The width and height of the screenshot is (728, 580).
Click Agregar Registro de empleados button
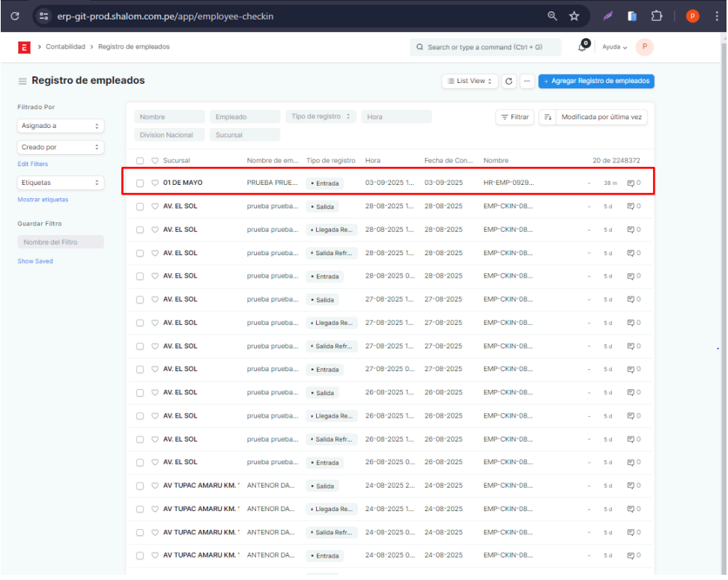point(596,81)
